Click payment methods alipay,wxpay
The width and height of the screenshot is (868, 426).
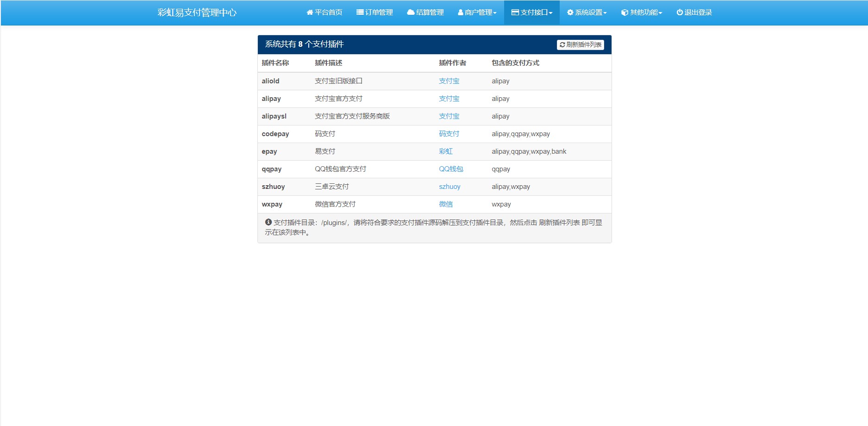coord(511,187)
